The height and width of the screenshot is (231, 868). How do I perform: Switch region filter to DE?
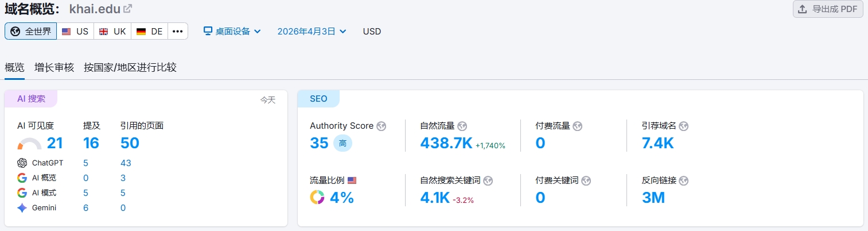(149, 32)
